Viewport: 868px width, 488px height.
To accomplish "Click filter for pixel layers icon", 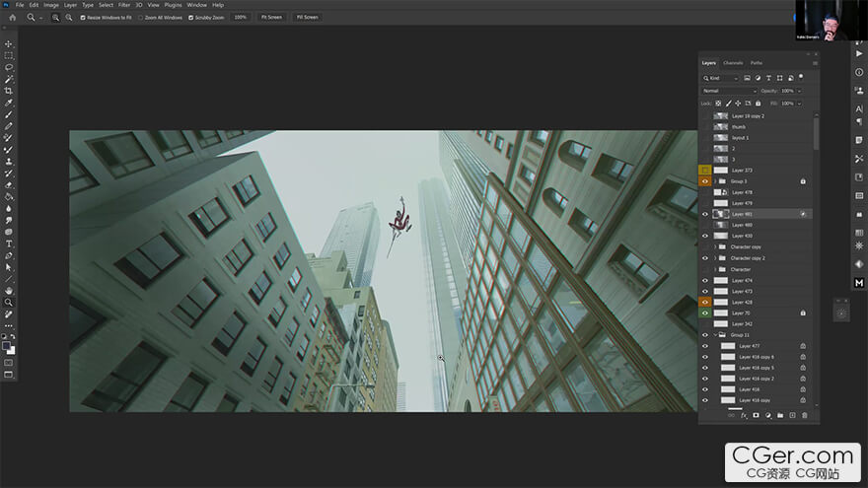I will point(747,78).
